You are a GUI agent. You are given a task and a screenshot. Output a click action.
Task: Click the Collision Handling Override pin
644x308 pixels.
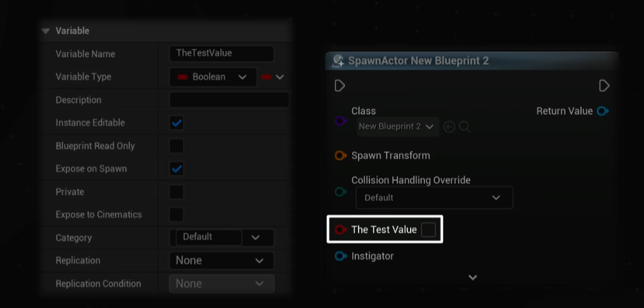coord(341,192)
